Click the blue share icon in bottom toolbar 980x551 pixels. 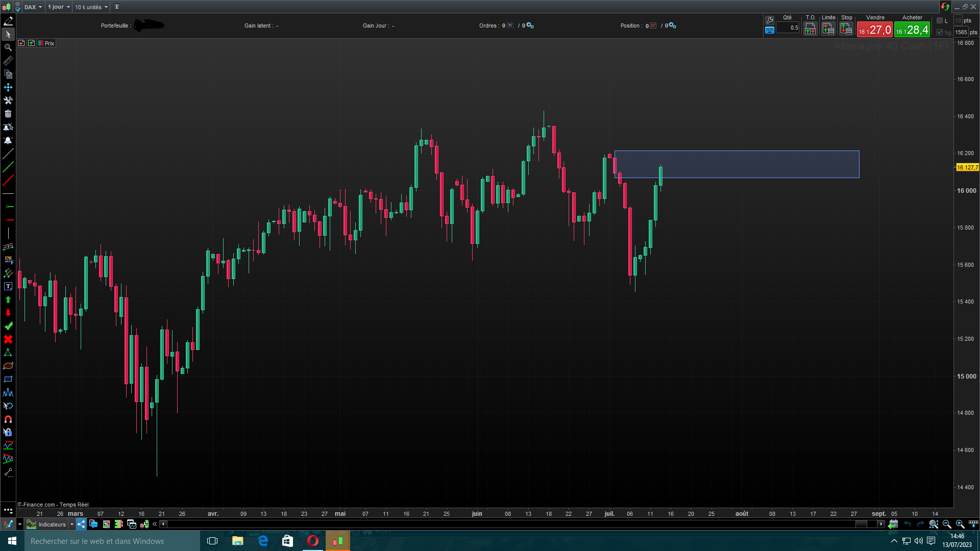(81, 524)
